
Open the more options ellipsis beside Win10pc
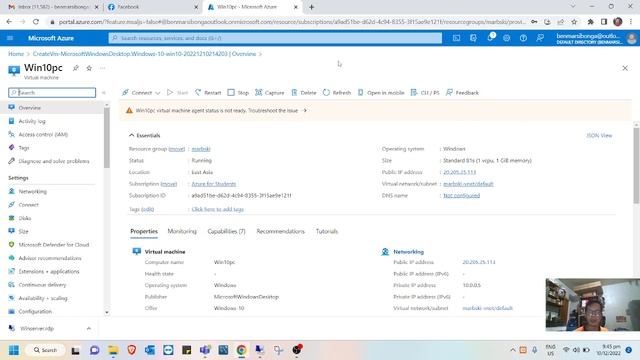102,68
